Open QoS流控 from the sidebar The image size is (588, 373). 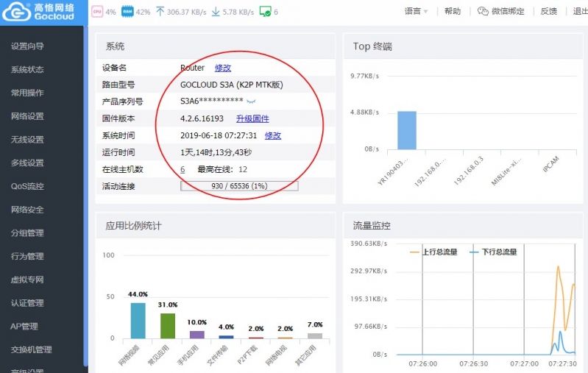pos(27,186)
